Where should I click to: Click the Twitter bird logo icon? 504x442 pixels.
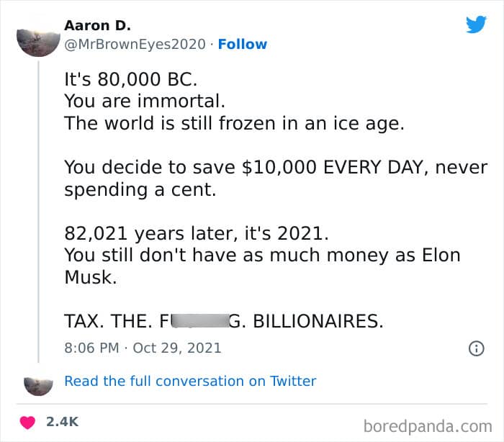[477, 24]
